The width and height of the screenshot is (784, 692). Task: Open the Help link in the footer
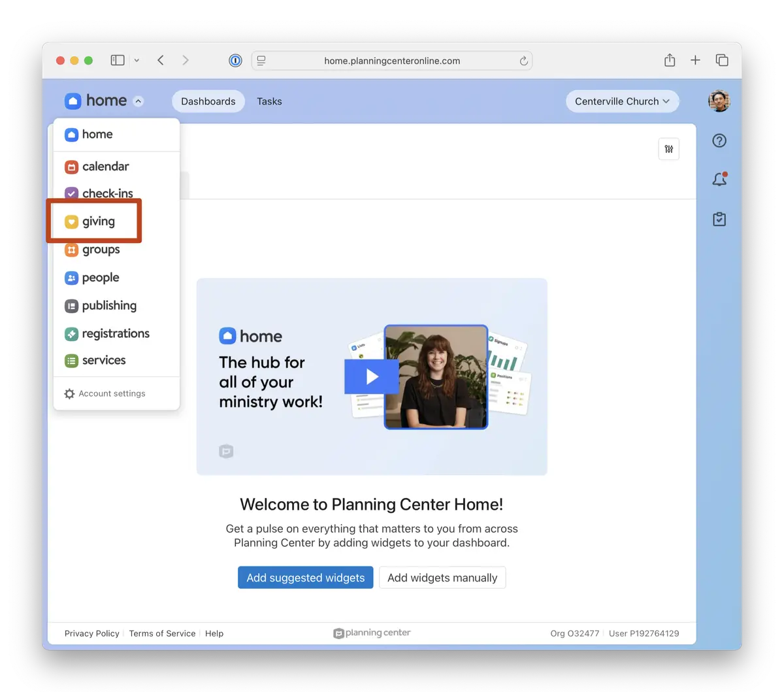click(214, 633)
